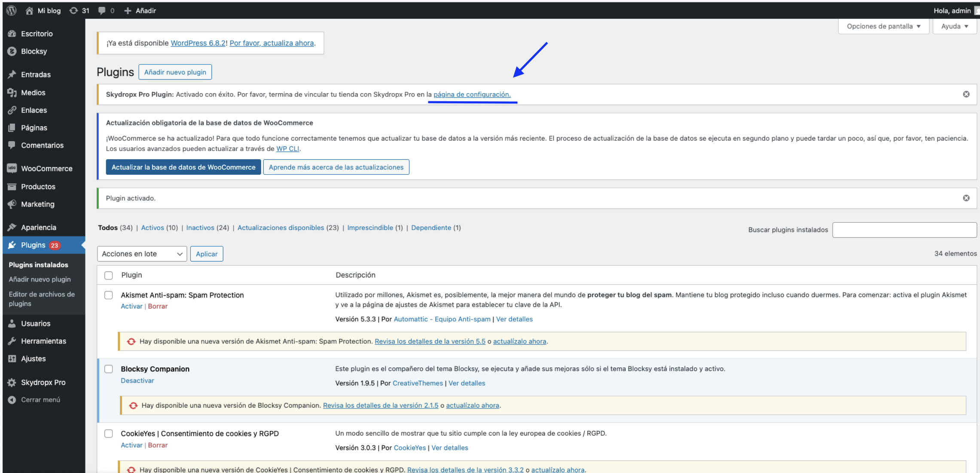Open the 31 updates icon
The width and height of the screenshot is (980, 473).
click(x=74, y=10)
